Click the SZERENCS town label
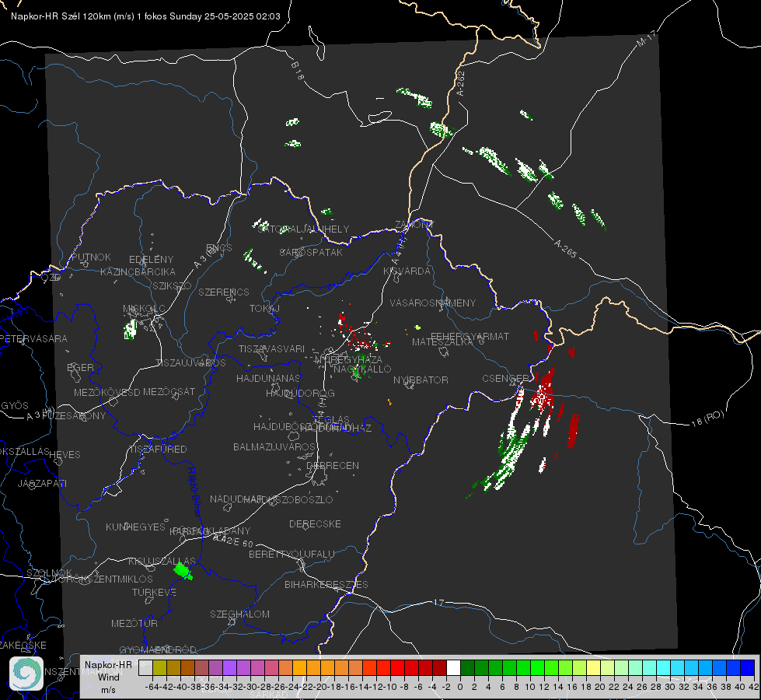This screenshot has height=700, width=761. pos(224,292)
